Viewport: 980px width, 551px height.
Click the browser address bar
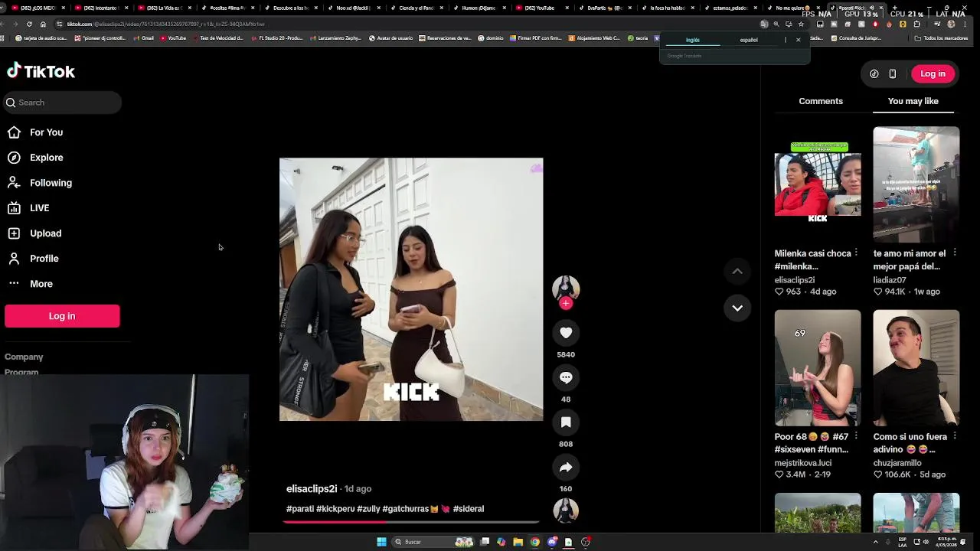pos(406,24)
